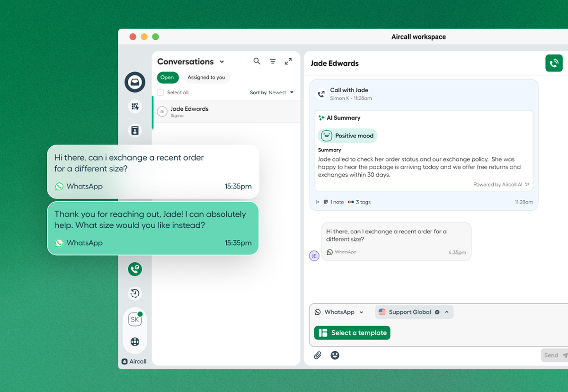Attach a file with the paperclip icon
Image resolution: width=568 pixels, height=392 pixels.
(318, 355)
